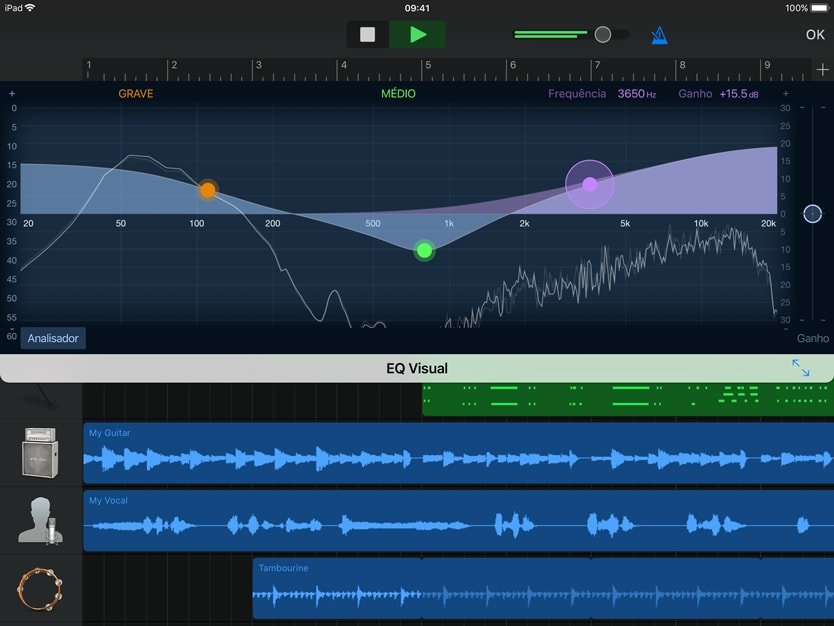834x626 pixels.
Task: Stop playback with the square button
Action: tap(368, 35)
